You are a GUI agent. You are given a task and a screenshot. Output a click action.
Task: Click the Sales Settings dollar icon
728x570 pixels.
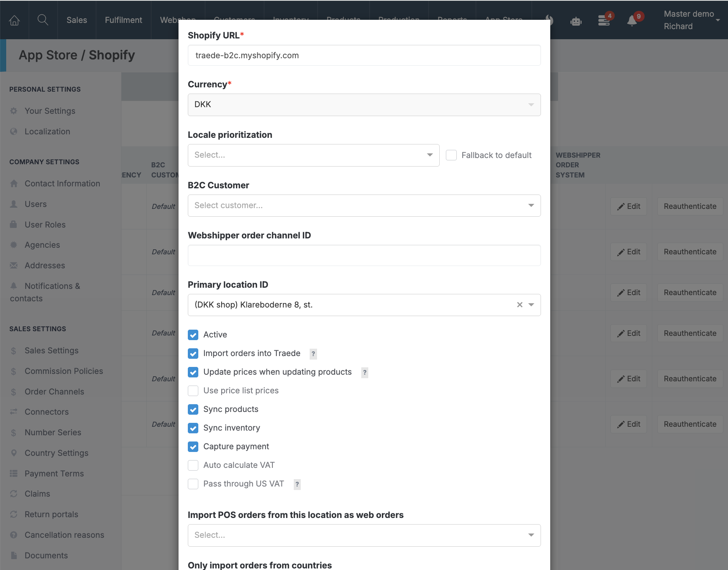pos(14,351)
